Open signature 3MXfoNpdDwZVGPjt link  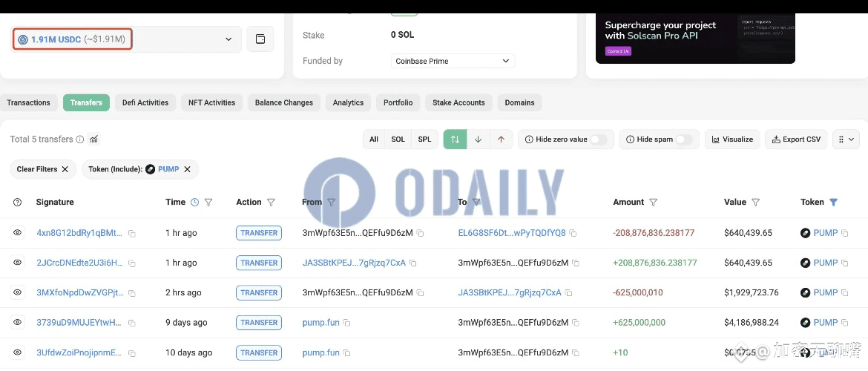(x=79, y=292)
